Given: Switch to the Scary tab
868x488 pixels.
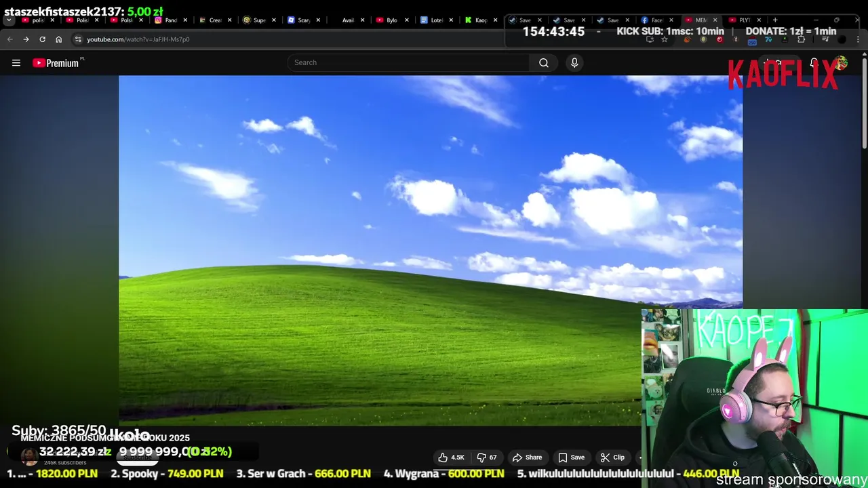Looking at the screenshot, I should (x=303, y=20).
